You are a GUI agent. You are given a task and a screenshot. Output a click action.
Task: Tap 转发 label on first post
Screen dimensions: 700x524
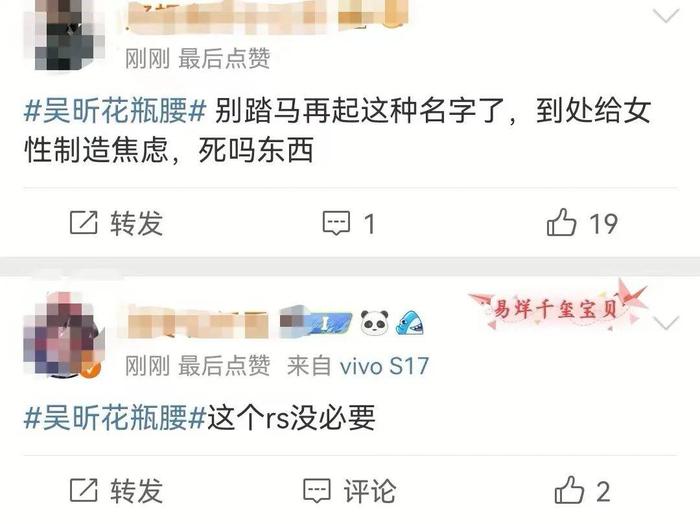(137, 223)
